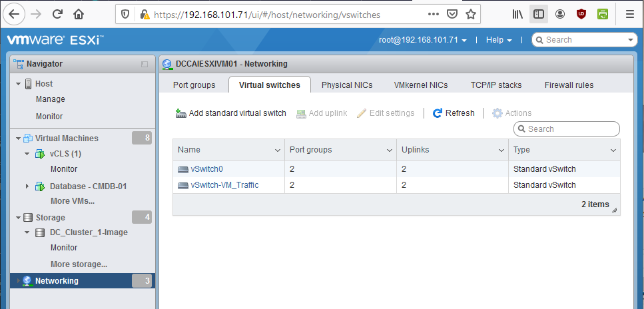Click the Storage count badge 4
The width and height of the screenshot is (644, 309).
coord(142,217)
